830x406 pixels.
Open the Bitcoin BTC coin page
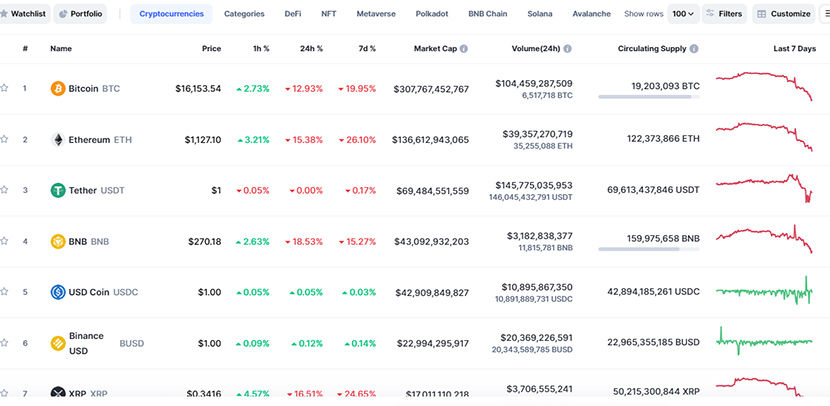coord(94,88)
